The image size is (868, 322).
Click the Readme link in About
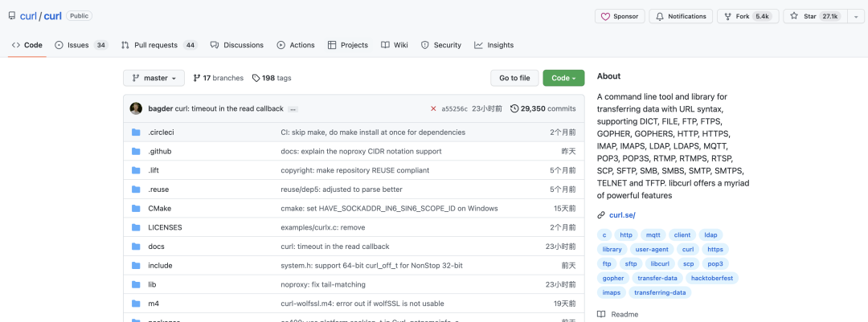click(x=624, y=314)
